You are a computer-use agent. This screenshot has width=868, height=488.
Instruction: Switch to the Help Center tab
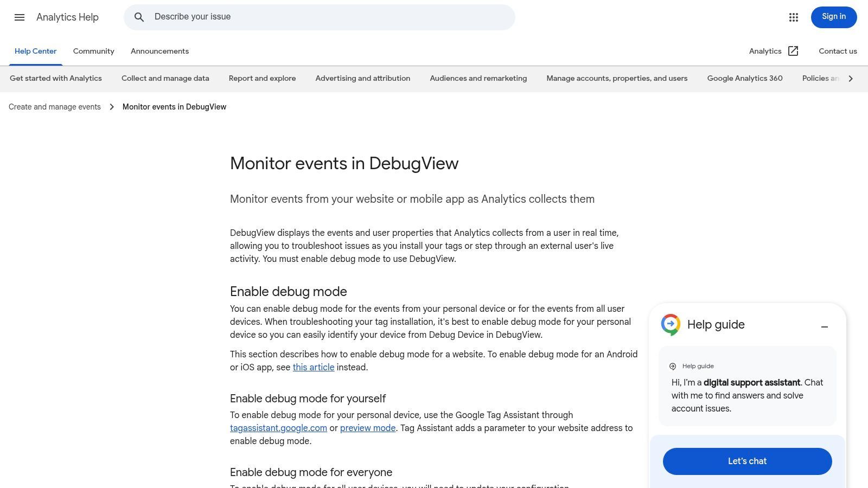tap(36, 51)
